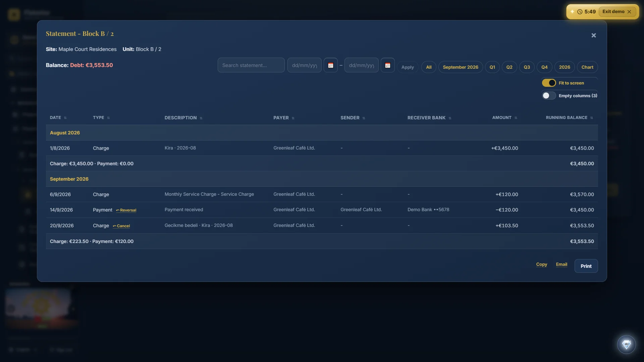This screenshot has height=362, width=644.
Task: Open the Chart view
Action: [x=587, y=67]
